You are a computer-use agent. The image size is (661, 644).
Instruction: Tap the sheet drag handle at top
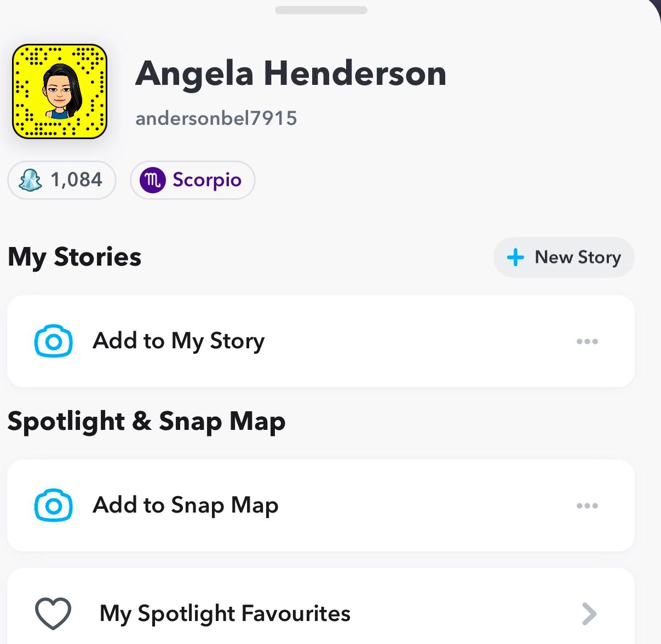321,10
